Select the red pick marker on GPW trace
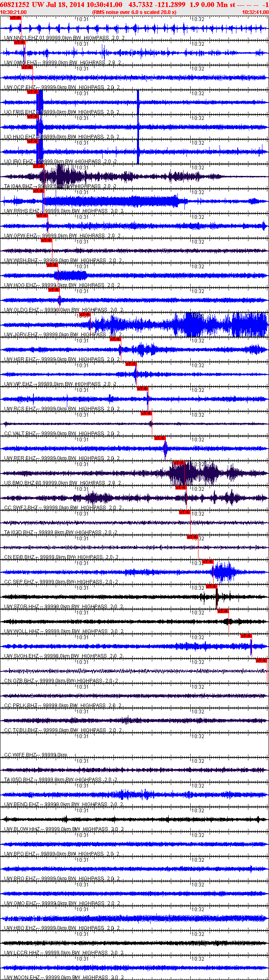Screen dimensions: 269x980 [x=42, y=216]
